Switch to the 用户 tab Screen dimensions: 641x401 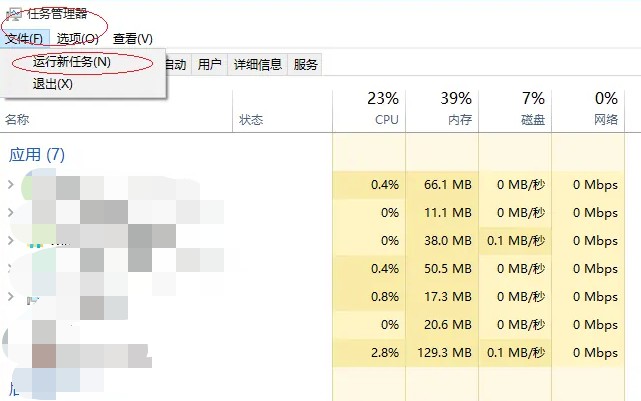click(209, 65)
